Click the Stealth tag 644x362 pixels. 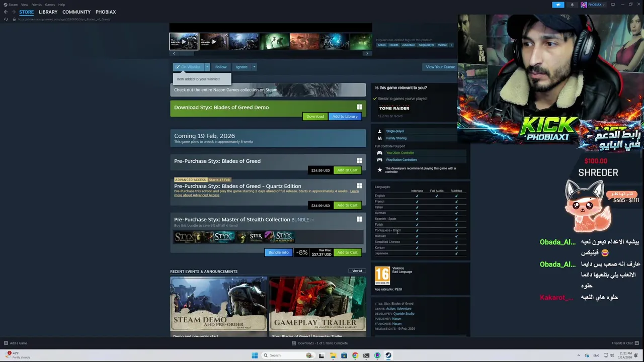pos(393,45)
